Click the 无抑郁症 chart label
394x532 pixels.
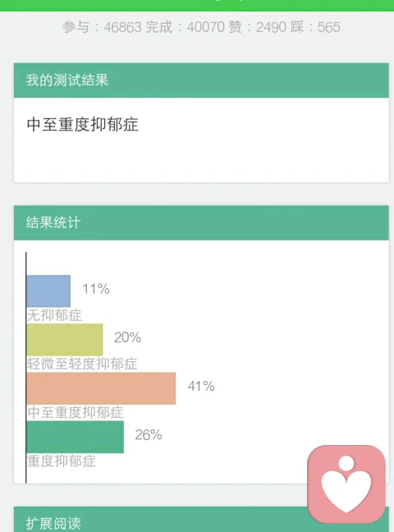click(54, 315)
